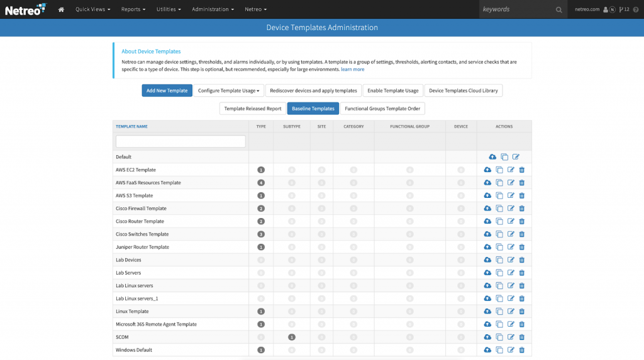
Task: Switch to Functional Groups Template Order tab
Action: (x=382, y=108)
